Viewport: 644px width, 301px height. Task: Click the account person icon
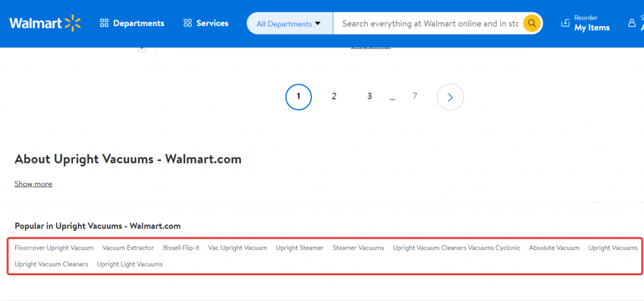632,23
